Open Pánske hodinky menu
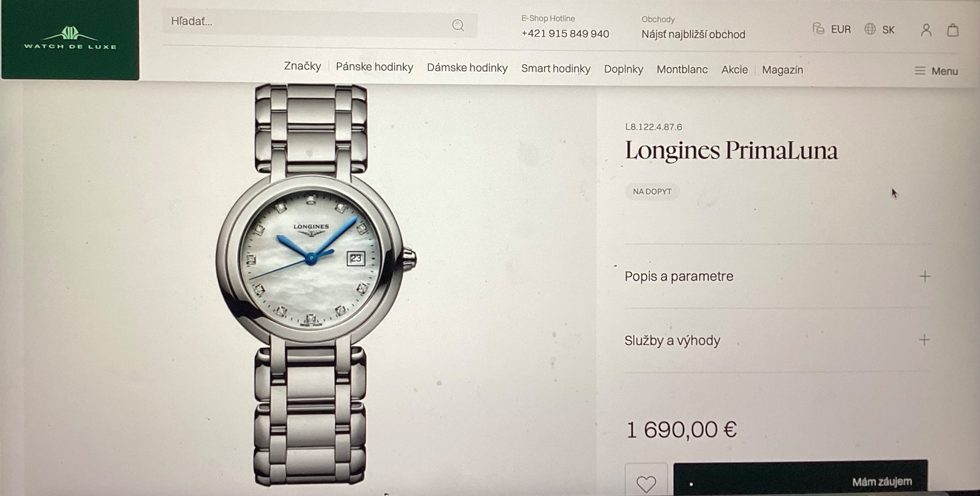The width and height of the screenshot is (980, 496). (x=374, y=67)
